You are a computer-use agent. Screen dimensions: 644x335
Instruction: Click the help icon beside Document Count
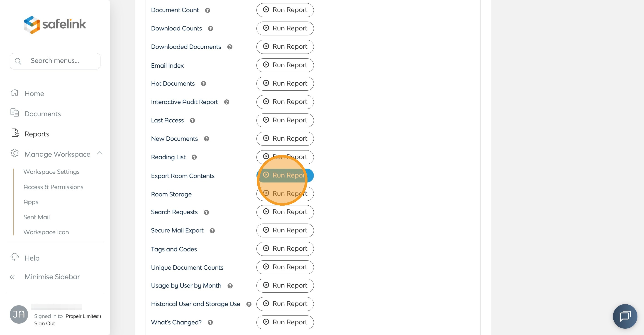207,10
